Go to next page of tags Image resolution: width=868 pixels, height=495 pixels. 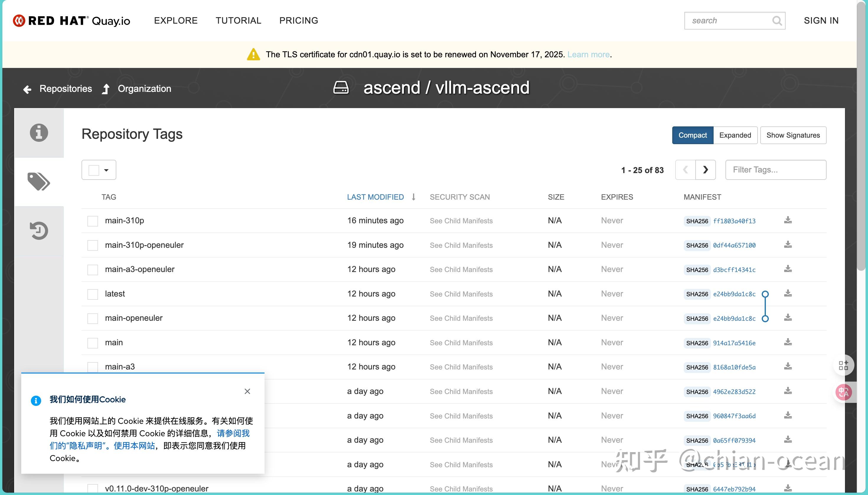(706, 170)
